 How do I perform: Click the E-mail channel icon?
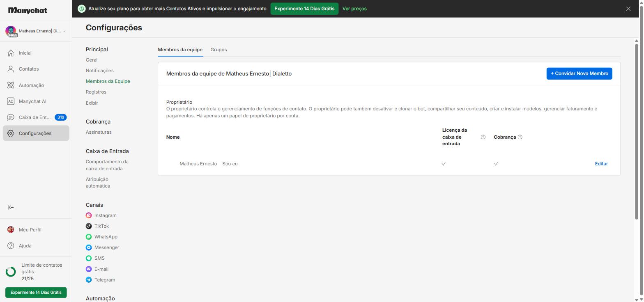[89, 269]
